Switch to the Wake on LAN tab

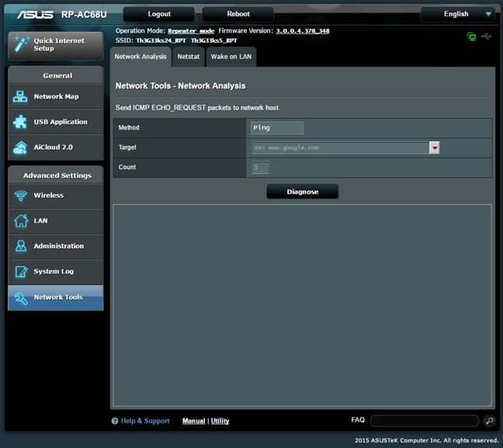pyautogui.click(x=231, y=57)
